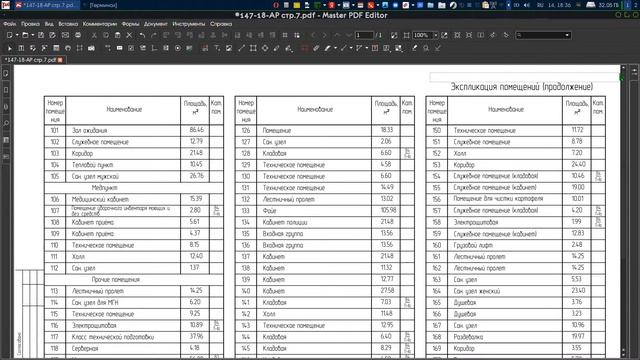Open the Формы menu
This screenshot has width=640, height=360.
[130, 24]
